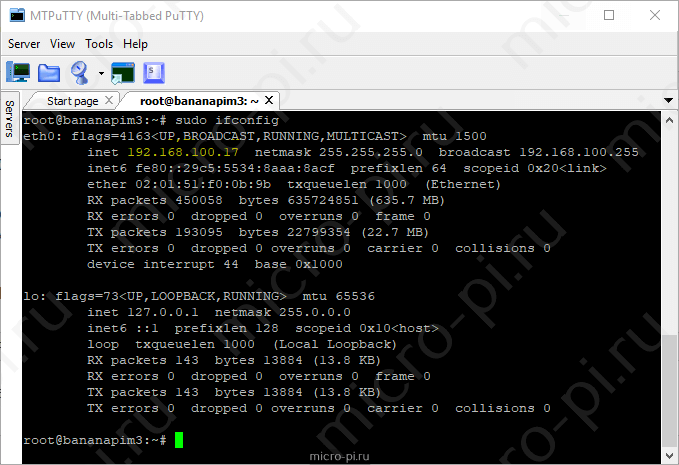Image resolution: width=679 pixels, height=465 pixels.
Task: Open the tab list dropdown arrow at right
Action: pyautogui.click(x=668, y=100)
